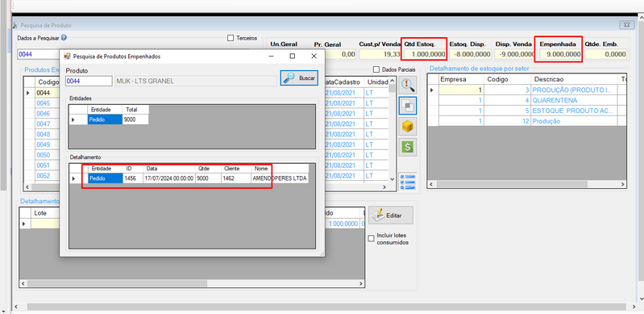Select product row 0049
The height and width of the screenshot is (314, 644).
tap(44, 144)
